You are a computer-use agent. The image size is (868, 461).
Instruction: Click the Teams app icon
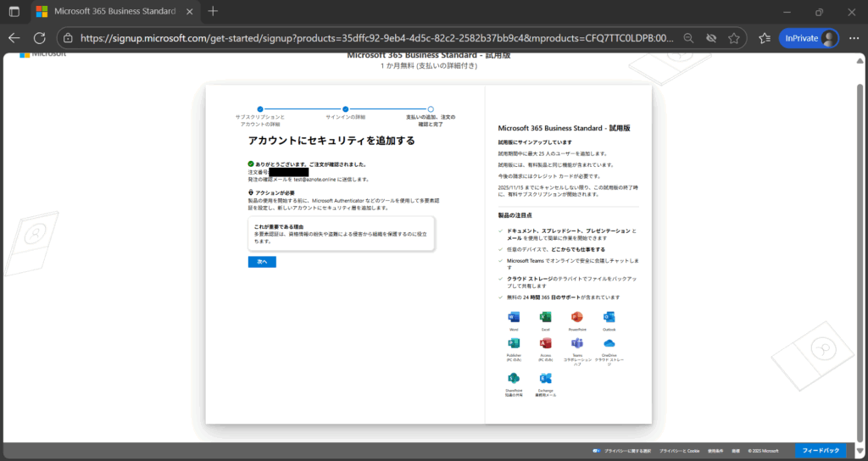pyautogui.click(x=576, y=343)
